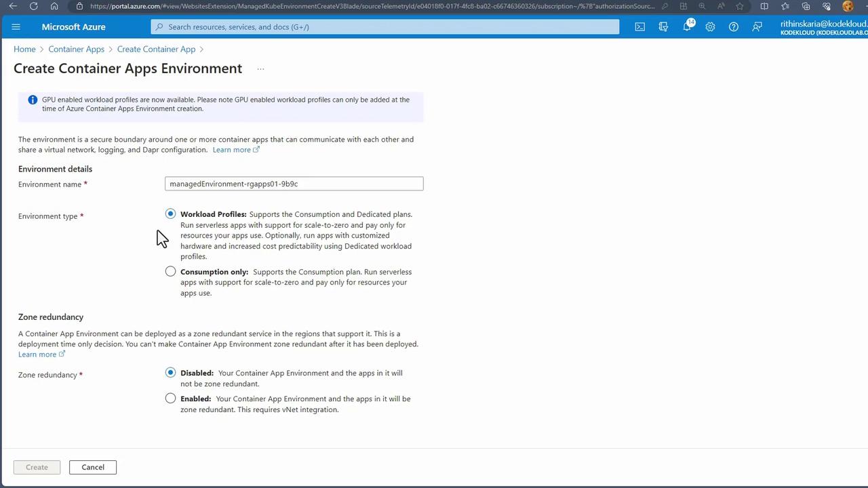The width and height of the screenshot is (868, 488).
Task: Open the password key icon in address bar
Action: click(665, 6)
